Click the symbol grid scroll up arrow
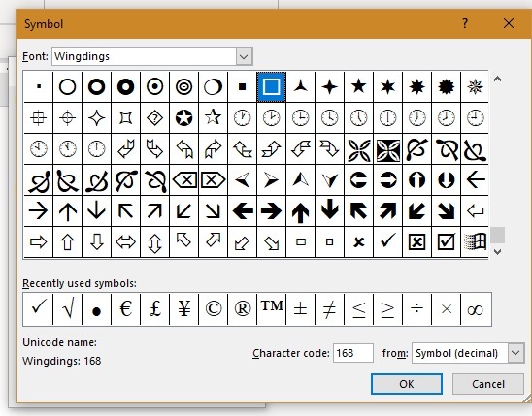Viewport: 532px width, 416px height. tap(497, 79)
